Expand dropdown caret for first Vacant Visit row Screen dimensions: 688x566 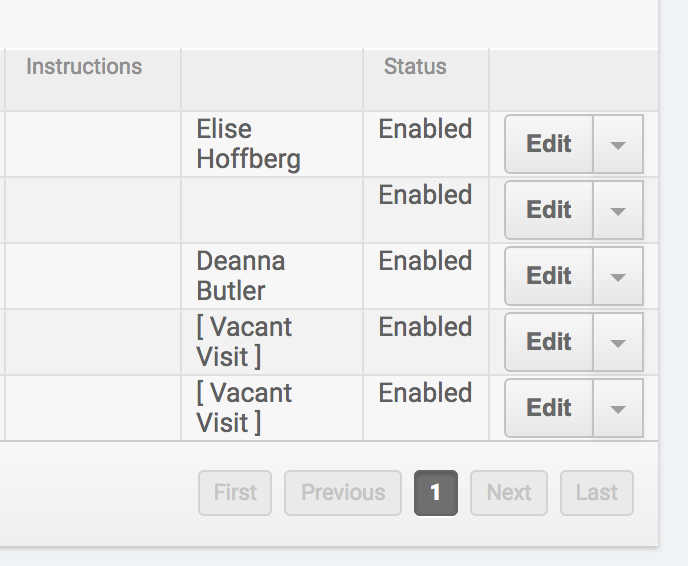tap(618, 342)
